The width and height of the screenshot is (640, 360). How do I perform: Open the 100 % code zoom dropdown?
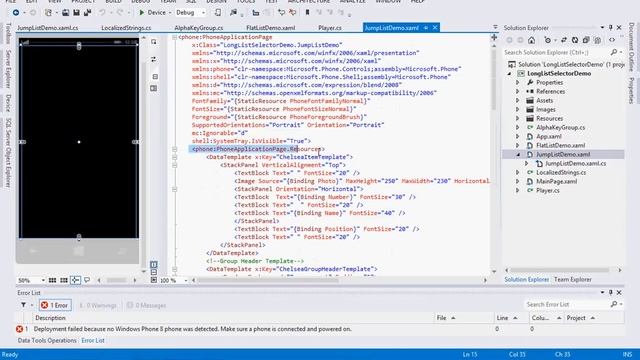click(x=186, y=281)
